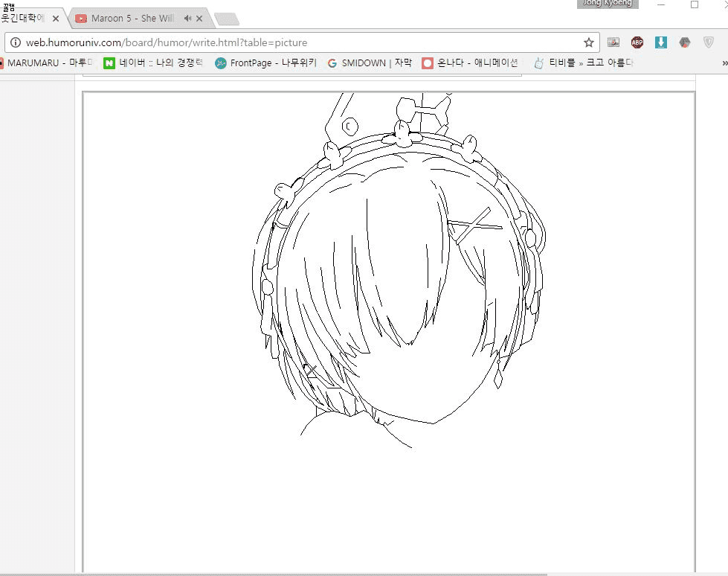Screen dimensions: 728x576
Task: Minimize the browser window
Action: 661,4
